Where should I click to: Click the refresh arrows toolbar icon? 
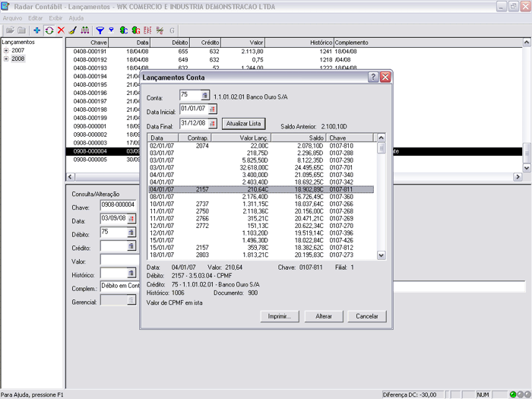tap(49, 30)
